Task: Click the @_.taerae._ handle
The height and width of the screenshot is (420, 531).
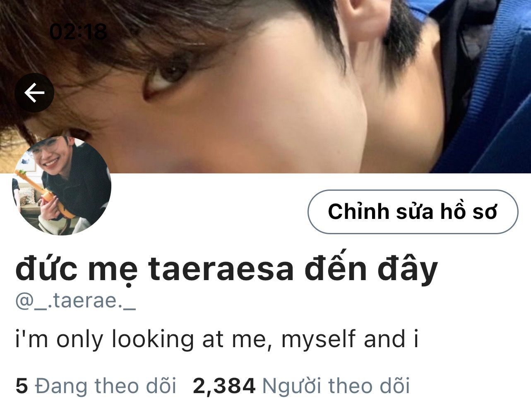Action: click(x=75, y=302)
